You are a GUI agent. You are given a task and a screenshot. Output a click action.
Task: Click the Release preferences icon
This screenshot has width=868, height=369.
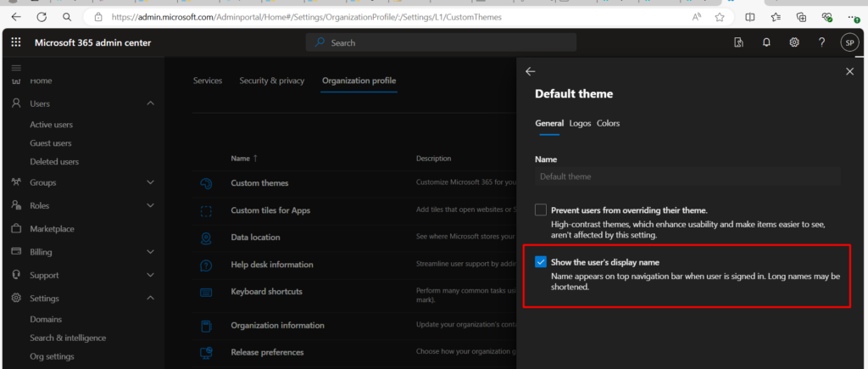click(206, 353)
